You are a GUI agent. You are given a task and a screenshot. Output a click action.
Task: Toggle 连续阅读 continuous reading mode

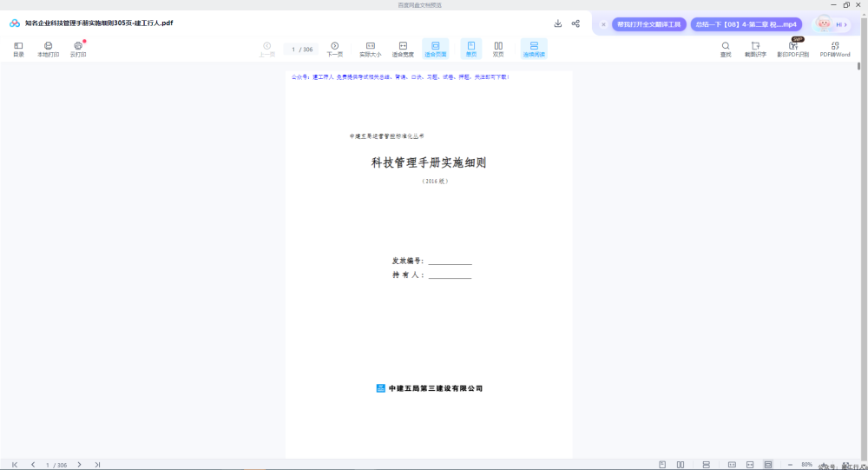(534, 49)
